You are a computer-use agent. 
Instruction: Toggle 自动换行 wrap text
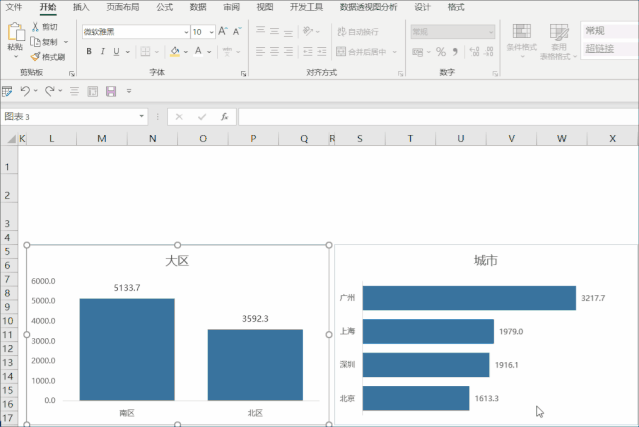coord(358,31)
